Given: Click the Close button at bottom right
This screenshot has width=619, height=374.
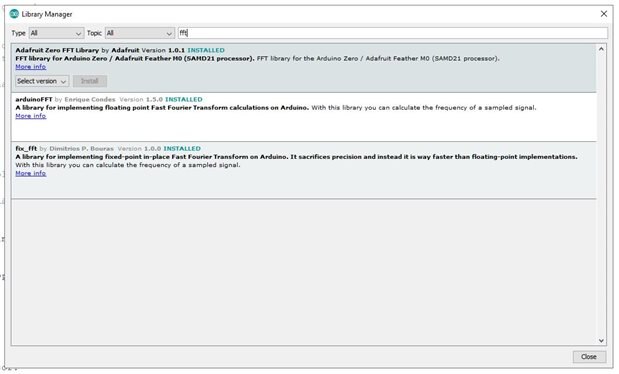Looking at the screenshot, I should coord(589,357).
